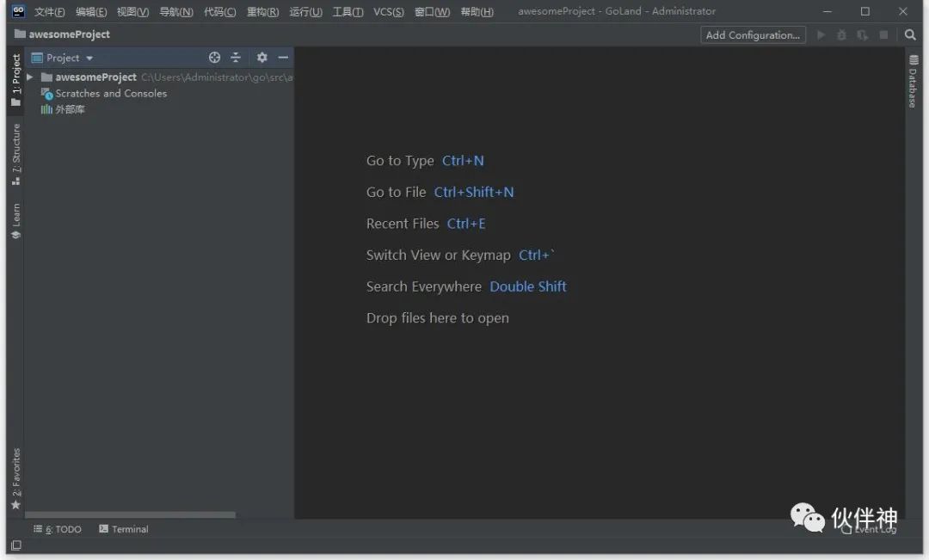Screen dimensions: 929x560
Task: Click the Run play icon
Action: (821, 35)
